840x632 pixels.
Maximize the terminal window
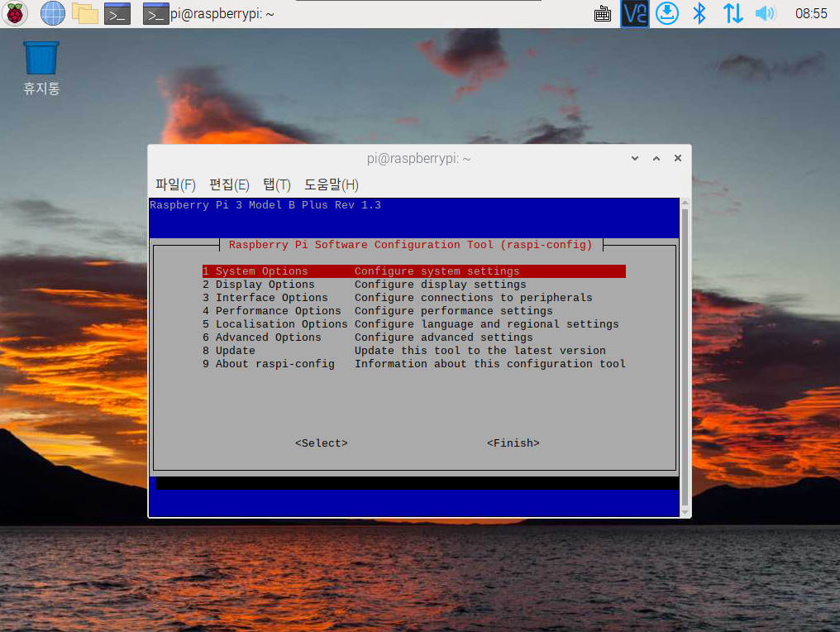click(656, 158)
